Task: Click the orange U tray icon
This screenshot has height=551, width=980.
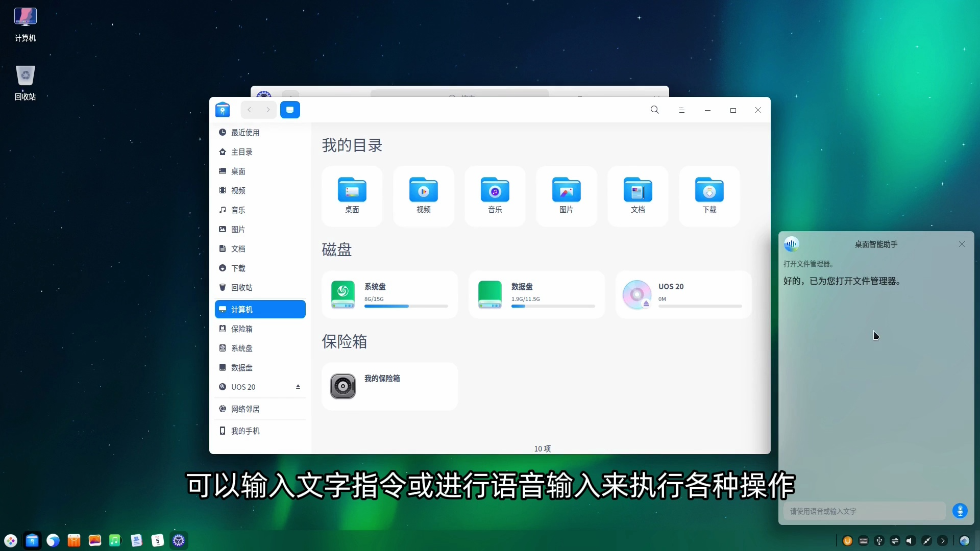Action: (848, 541)
